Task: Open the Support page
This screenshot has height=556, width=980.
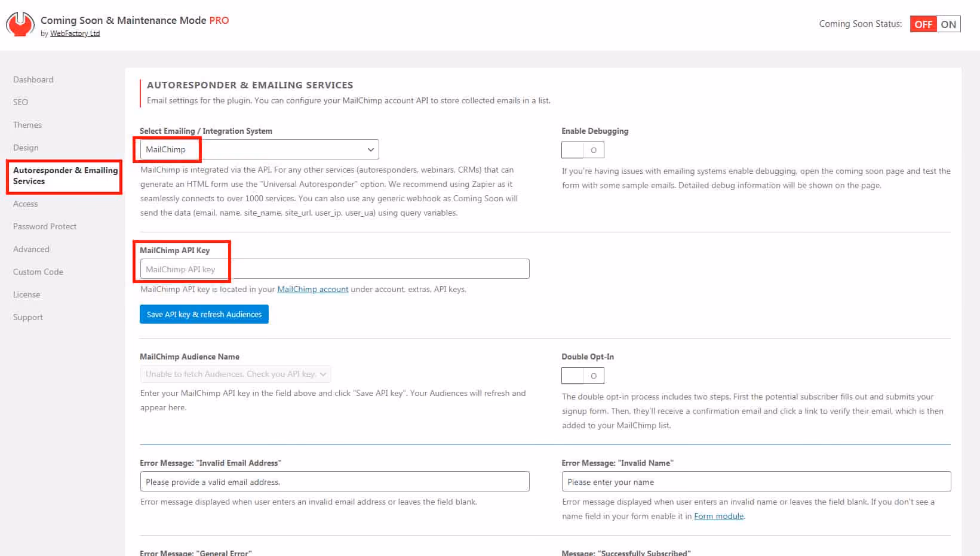Action: pyautogui.click(x=28, y=317)
